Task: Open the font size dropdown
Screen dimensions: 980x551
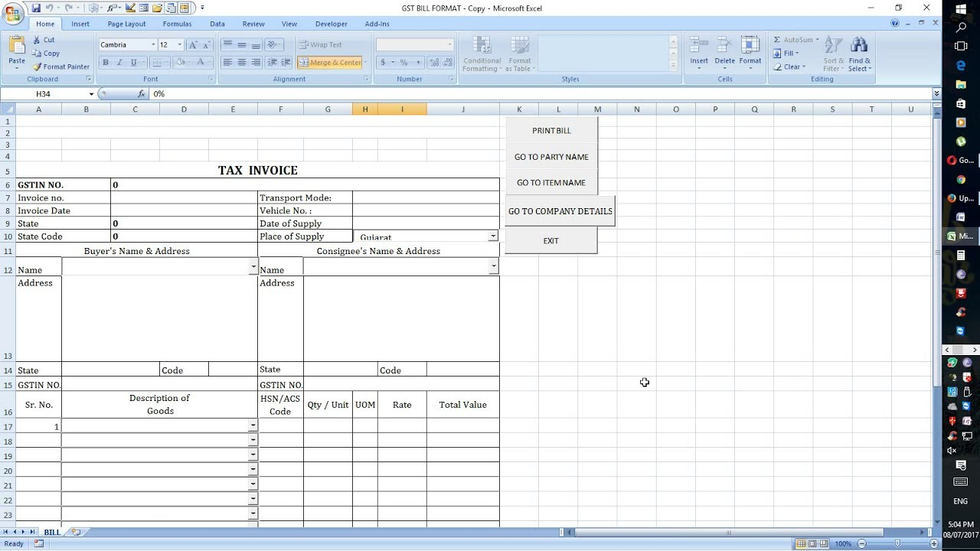Action: click(x=180, y=44)
